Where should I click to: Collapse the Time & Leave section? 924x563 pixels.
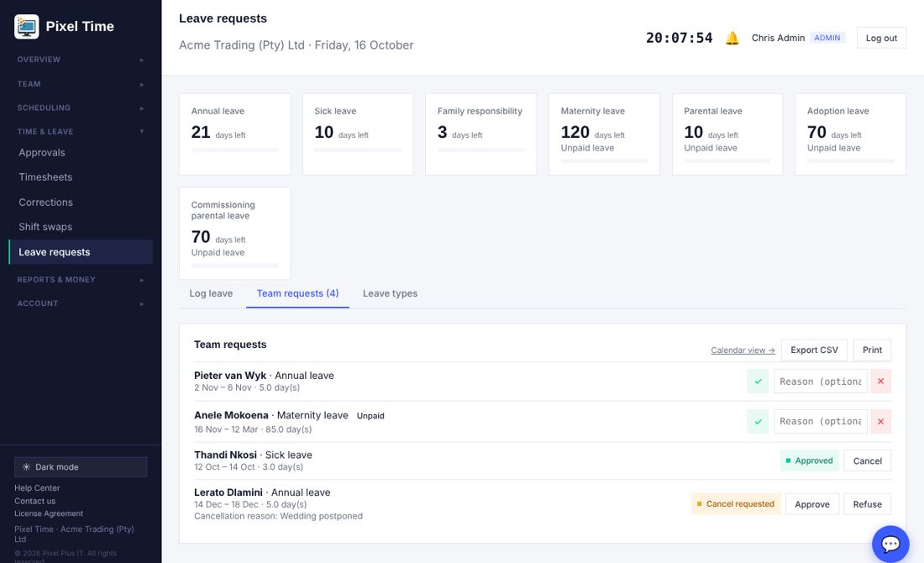(81, 131)
